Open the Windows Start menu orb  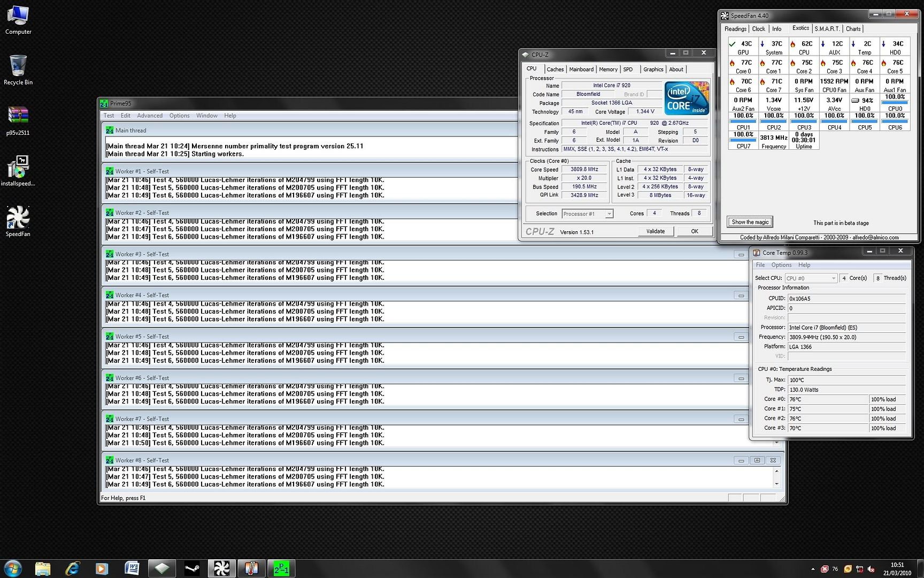(x=12, y=568)
